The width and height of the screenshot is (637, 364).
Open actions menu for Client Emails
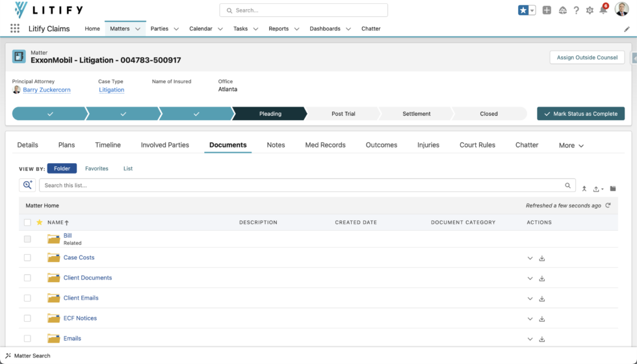coord(530,299)
